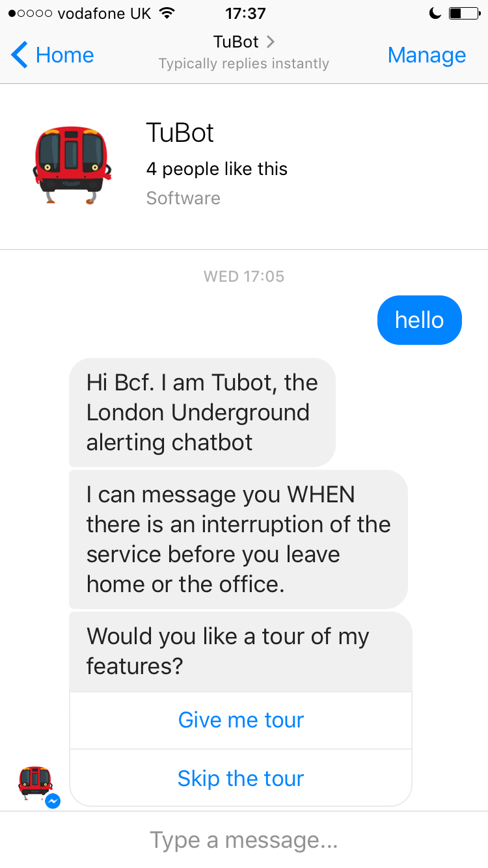Tap the battery indicator
The height and width of the screenshot is (868, 488).
[465, 12]
